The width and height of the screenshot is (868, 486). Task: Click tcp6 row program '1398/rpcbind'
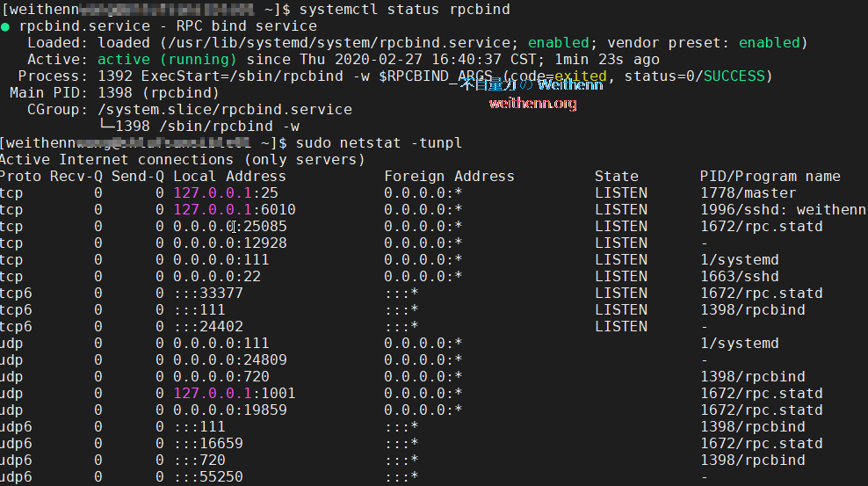pos(753,309)
